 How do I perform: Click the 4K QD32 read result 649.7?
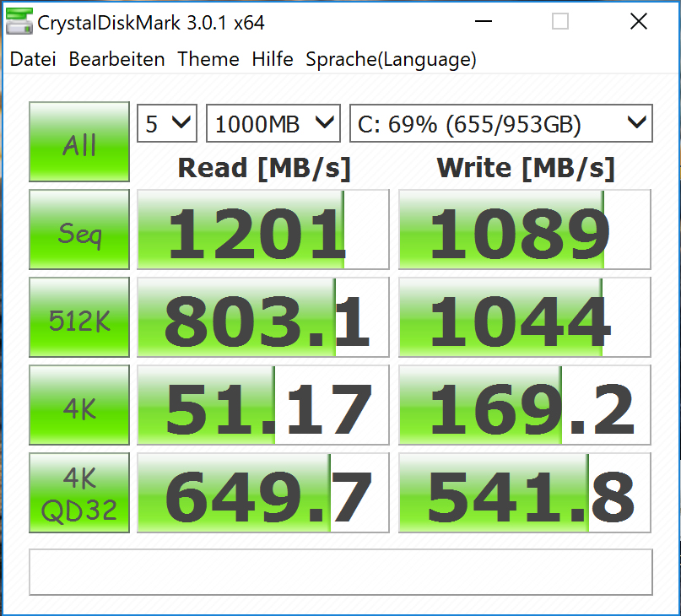(x=263, y=493)
